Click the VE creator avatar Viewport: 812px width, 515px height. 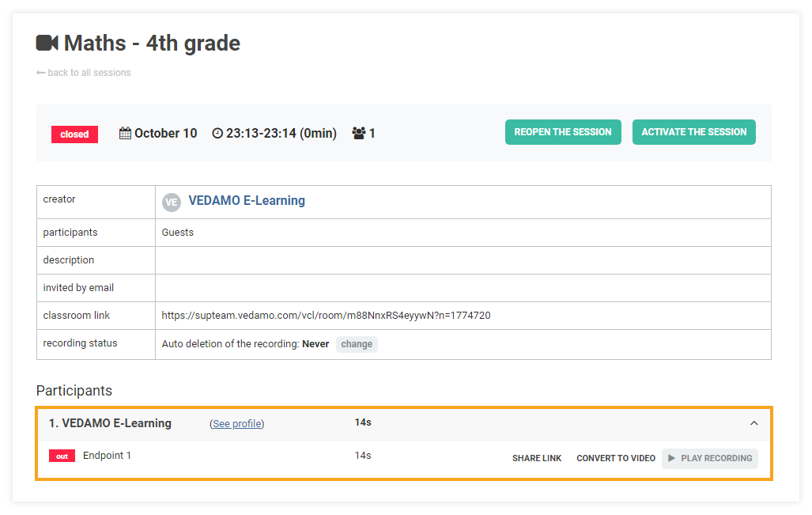[x=172, y=202]
